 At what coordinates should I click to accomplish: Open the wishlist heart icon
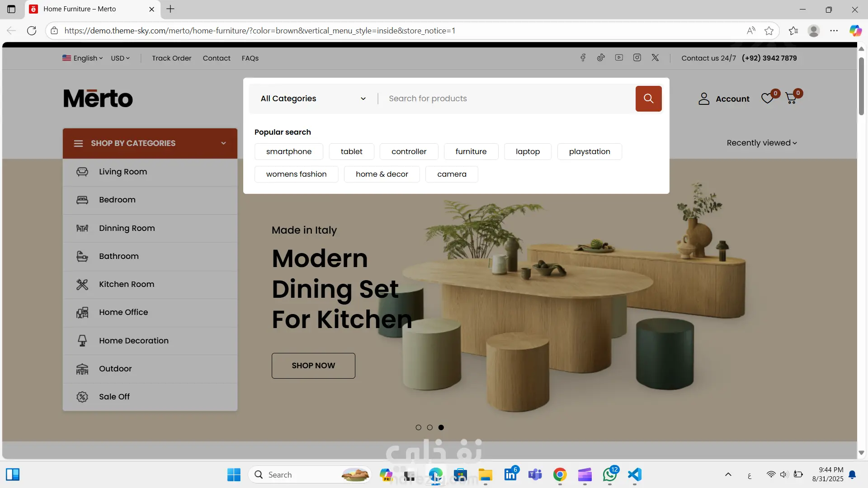pos(767,99)
